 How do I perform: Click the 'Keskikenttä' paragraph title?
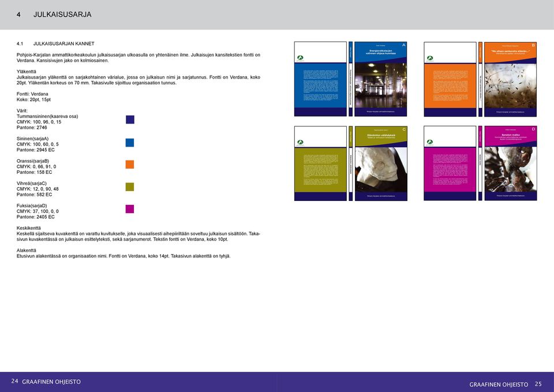(29, 229)
